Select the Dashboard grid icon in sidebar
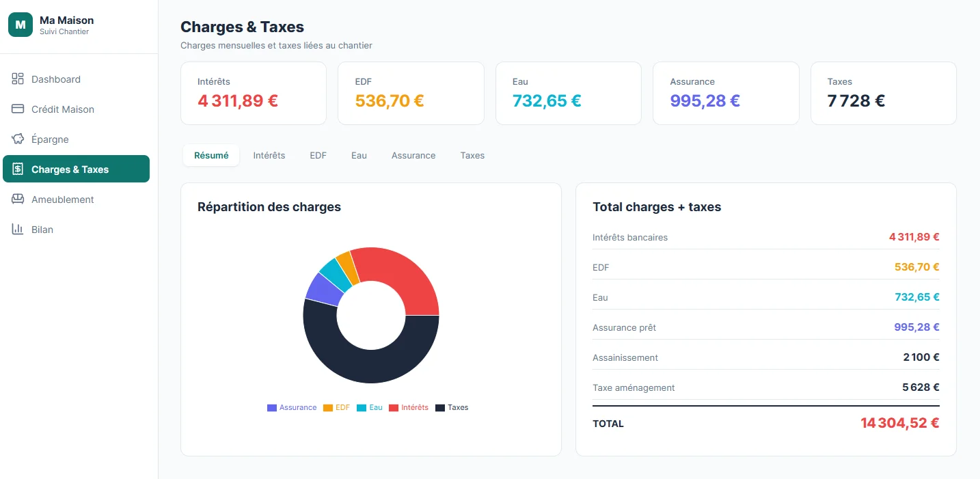The height and width of the screenshot is (479, 980). click(x=17, y=79)
